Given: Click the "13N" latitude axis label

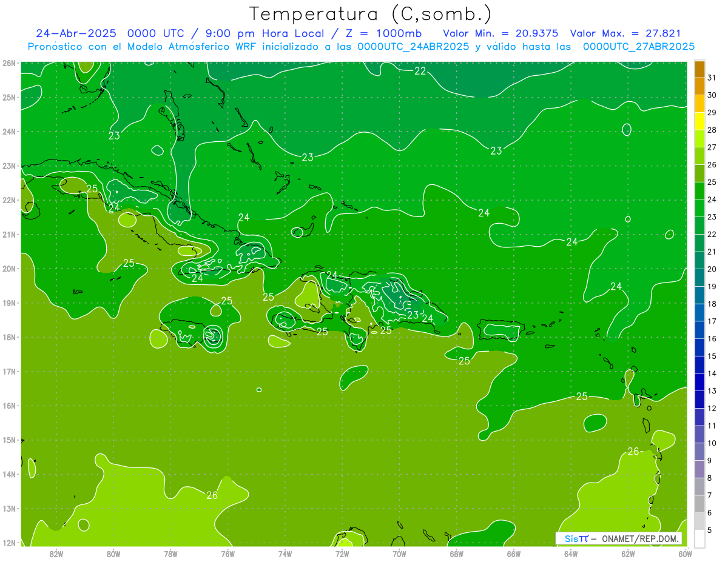Looking at the screenshot, I should click(9, 509).
